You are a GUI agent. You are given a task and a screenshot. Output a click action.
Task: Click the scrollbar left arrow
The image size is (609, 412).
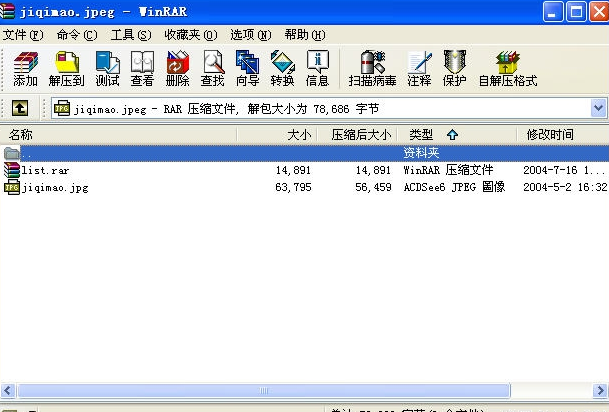pyautogui.click(x=8, y=390)
